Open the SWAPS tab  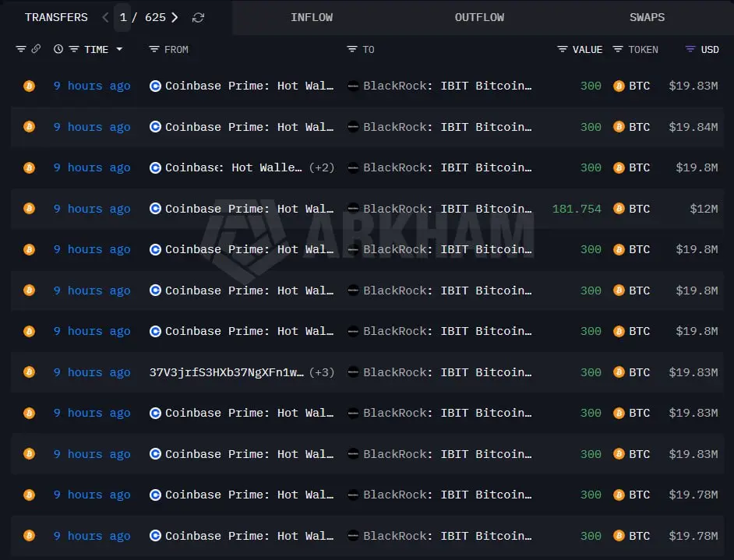(x=647, y=17)
